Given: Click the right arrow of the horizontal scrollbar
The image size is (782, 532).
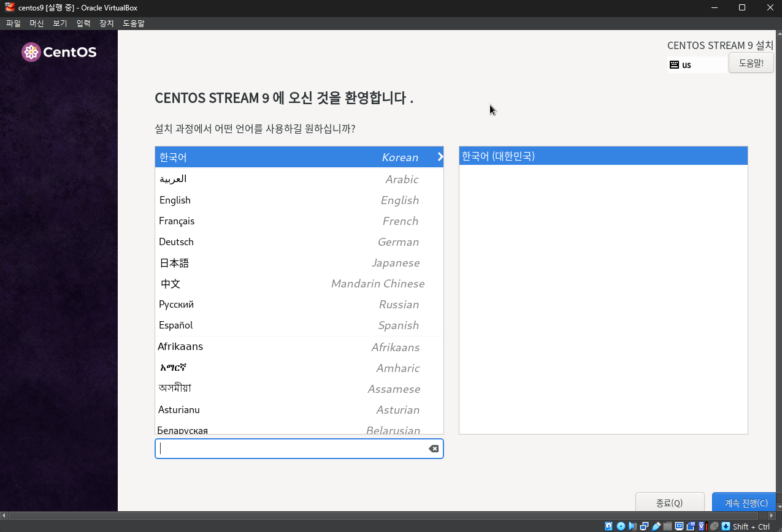Looking at the screenshot, I should (772, 516).
